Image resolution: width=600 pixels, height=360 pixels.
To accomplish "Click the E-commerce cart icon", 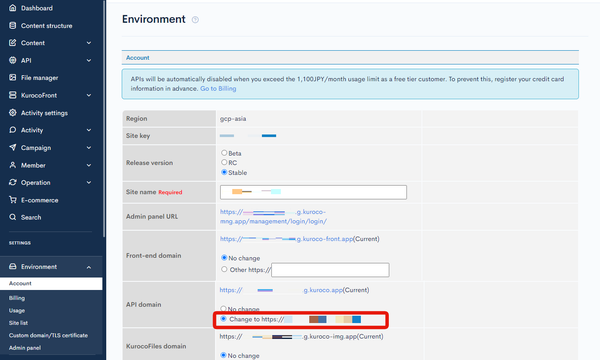I will [13, 200].
